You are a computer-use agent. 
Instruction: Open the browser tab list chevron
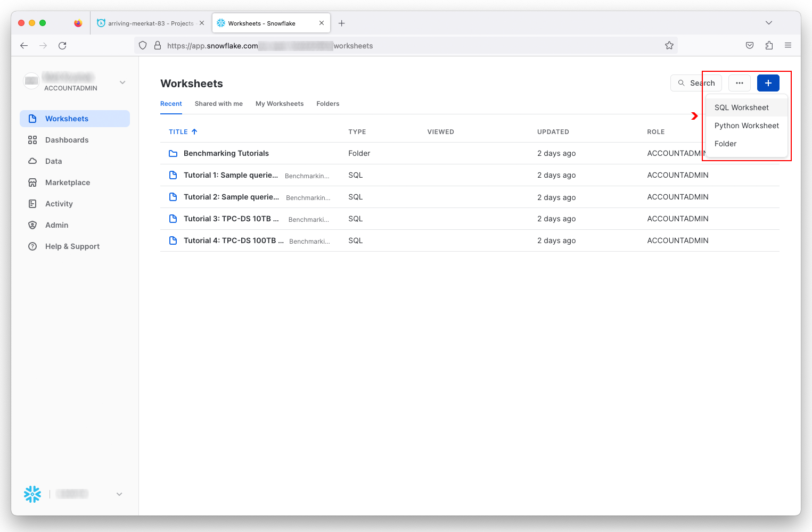(x=768, y=23)
